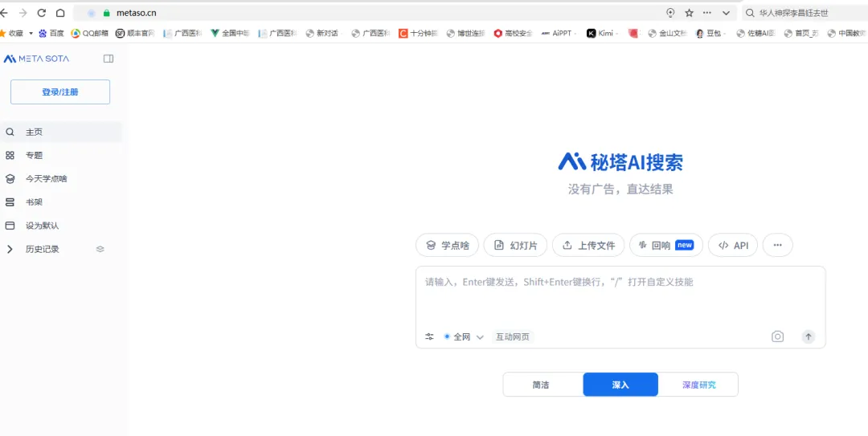Click the browser forward arrow
The width and height of the screenshot is (868, 436).
click(x=23, y=13)
